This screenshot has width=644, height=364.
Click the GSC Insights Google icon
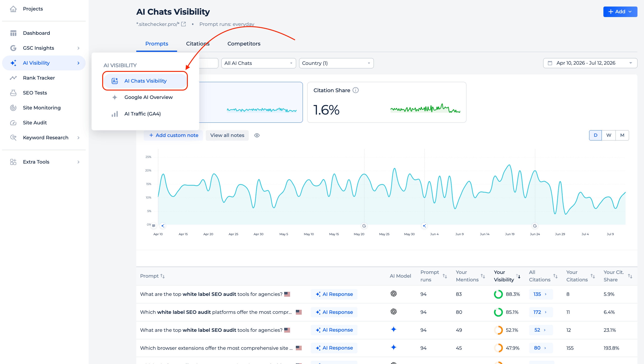click(13, 48)
